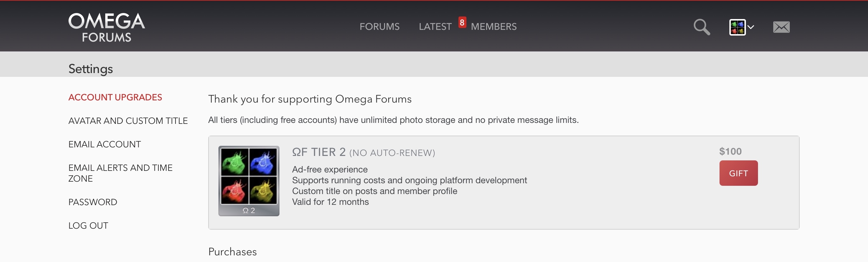Click the user avatar in header
This screenshot has width=868, height=262.
[x=737, y=27]
